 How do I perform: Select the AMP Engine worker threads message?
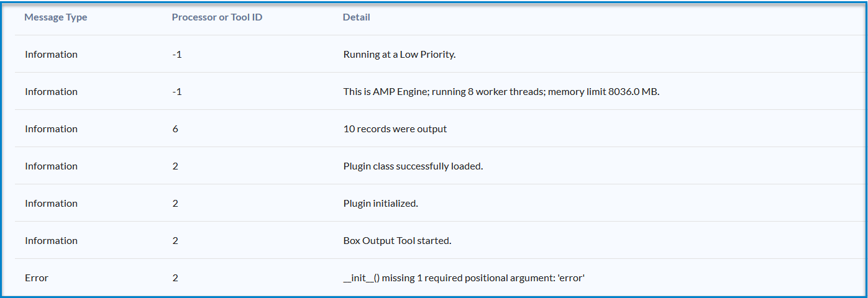point(501,92)
